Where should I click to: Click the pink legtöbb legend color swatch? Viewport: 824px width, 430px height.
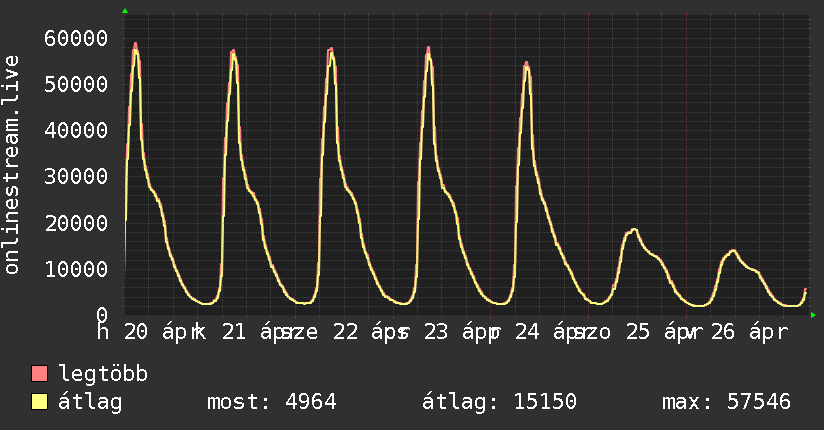tap(39, 373)
